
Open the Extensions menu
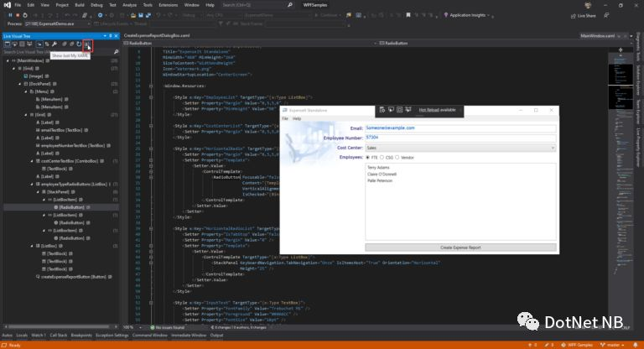168,5
